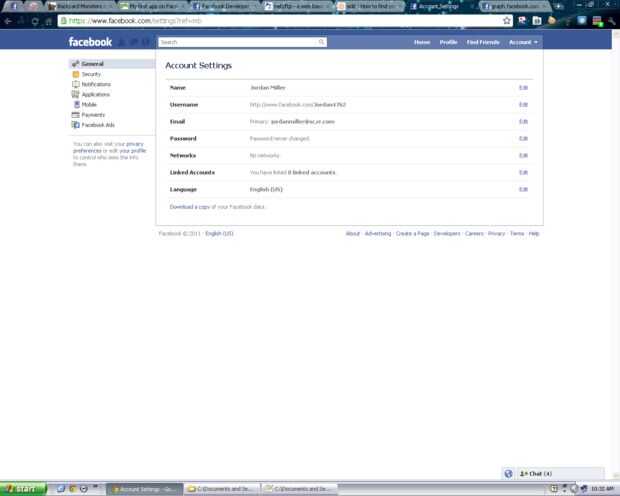The image size is (620, 496).
Task: Open the General settings sidebar icon
Action: click(75, 64)
